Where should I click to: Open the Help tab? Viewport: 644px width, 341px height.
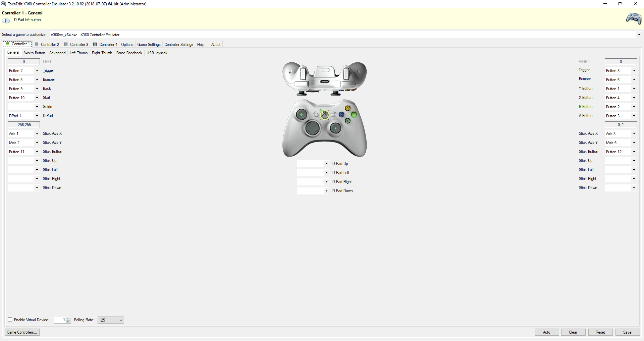201,45
